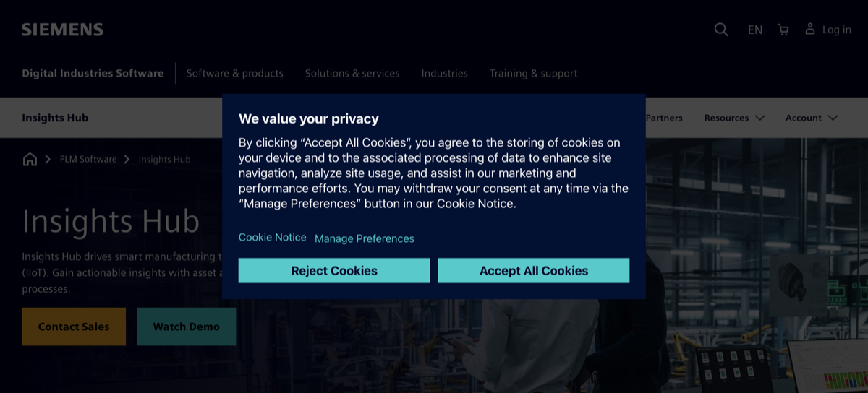The image size is (868, 393).
Task: Click the Manage Preferences link
Action: click(x=364, y=238)
